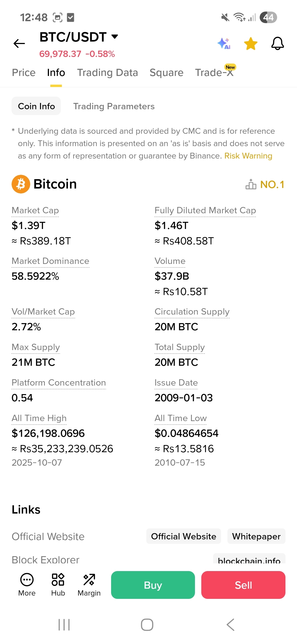Tap the Bitcoin coin logo

[x=21, y=184]
